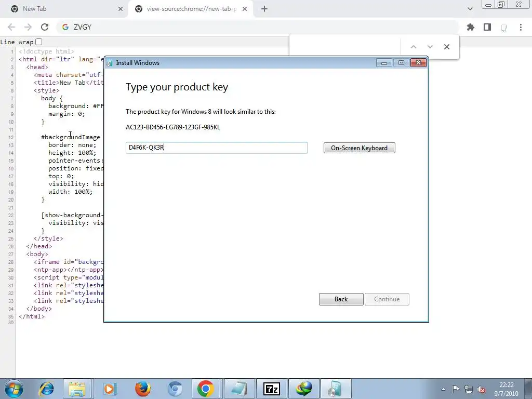
Task: Click the find-in-page search field
Action: [345, 47]
